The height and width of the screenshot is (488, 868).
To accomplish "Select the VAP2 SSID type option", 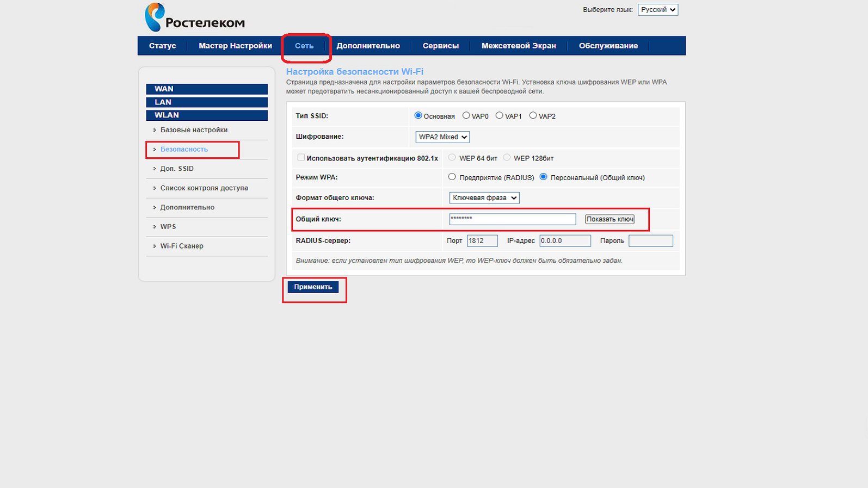I will click(x=533, y=115).
